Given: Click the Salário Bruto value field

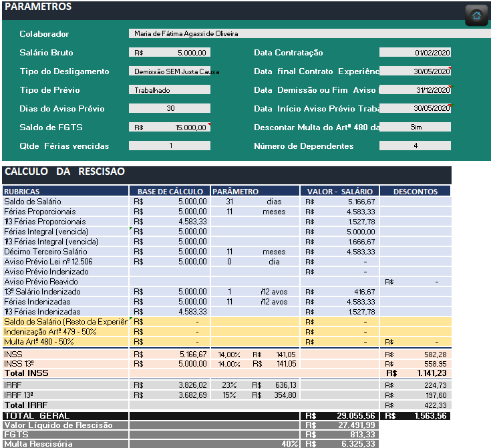Looking at the screenshot, I should [x=170, y=52].
